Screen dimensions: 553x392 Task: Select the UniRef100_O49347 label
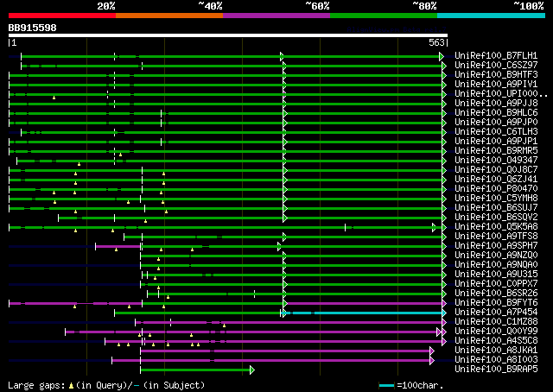click(x=496, y=161)
